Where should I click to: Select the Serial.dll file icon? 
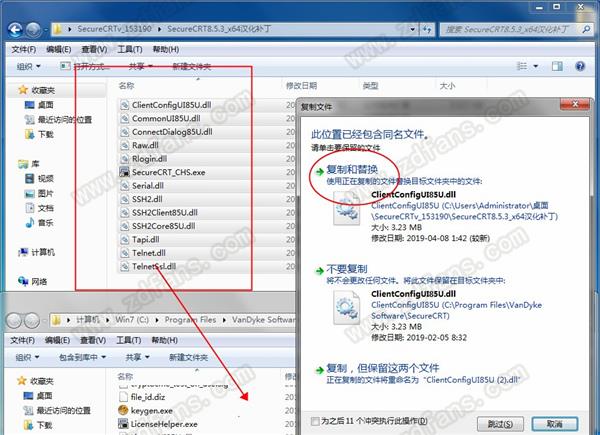click(124, 186)
